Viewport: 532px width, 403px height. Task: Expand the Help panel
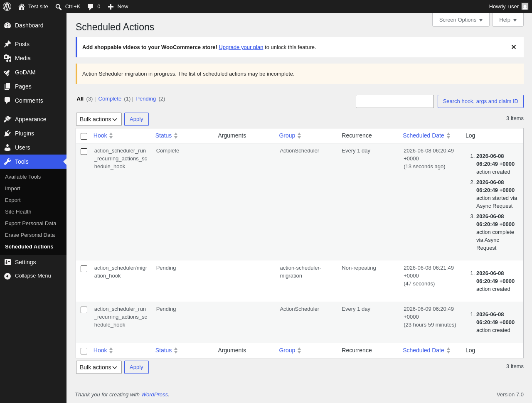click(508, 20)
